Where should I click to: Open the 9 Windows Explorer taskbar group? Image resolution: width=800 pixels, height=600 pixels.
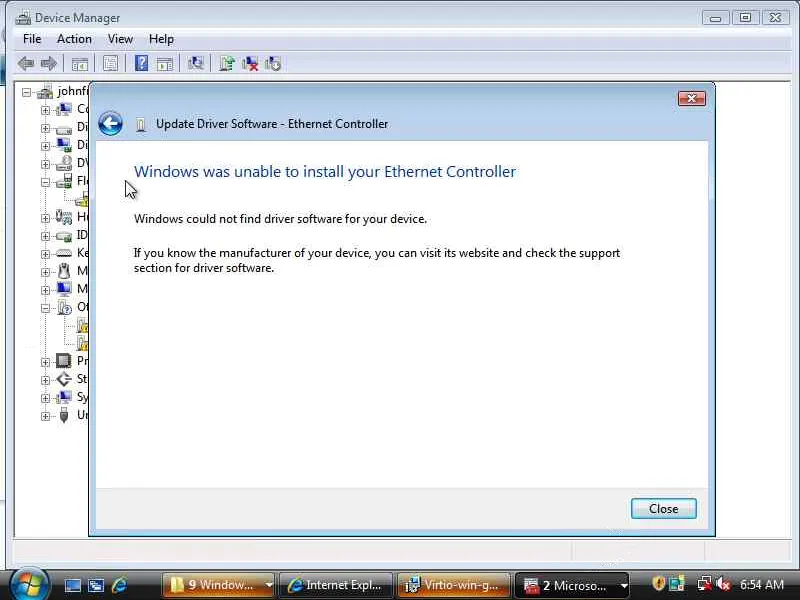click(x=218, y=585)
